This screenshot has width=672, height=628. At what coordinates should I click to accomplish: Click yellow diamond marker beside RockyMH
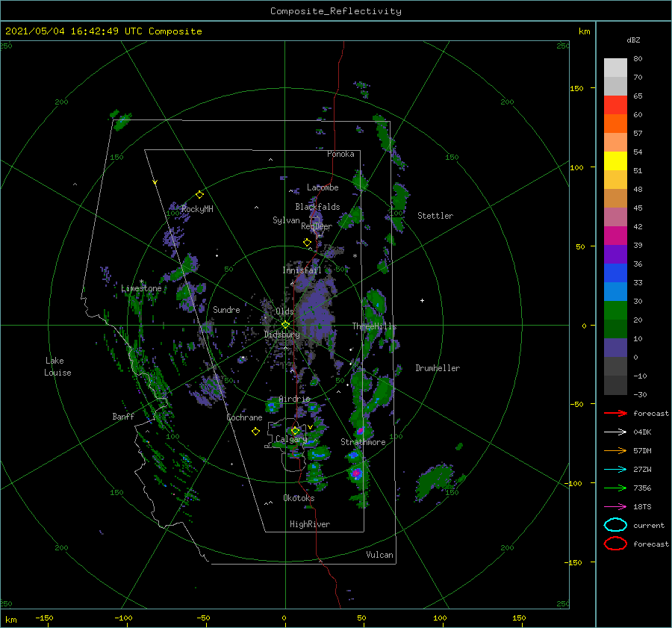click(199, 195)
